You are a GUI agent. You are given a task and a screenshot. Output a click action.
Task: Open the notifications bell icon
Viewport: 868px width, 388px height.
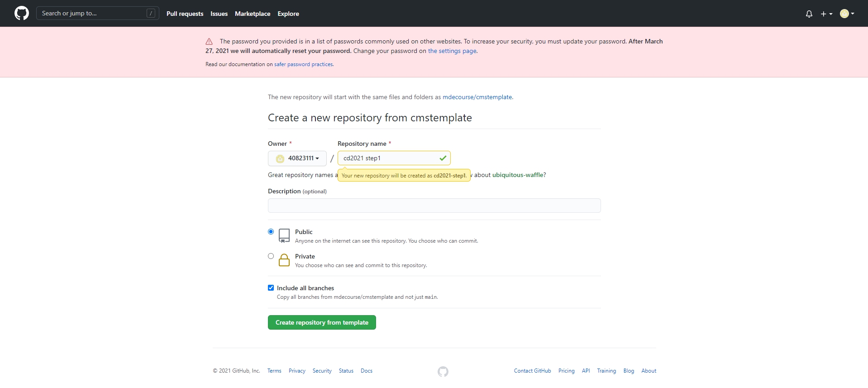(x=809, y=14)
